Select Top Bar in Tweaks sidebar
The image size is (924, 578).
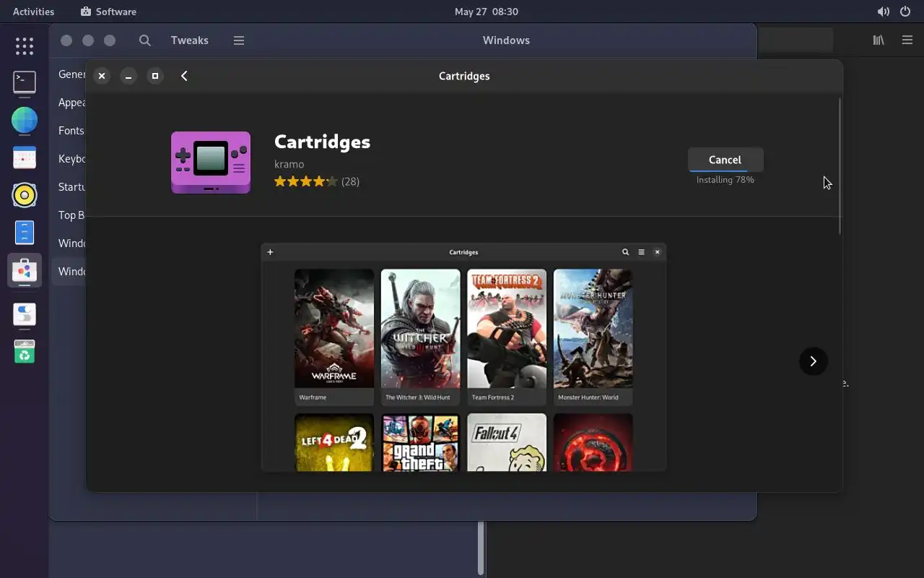71,215
